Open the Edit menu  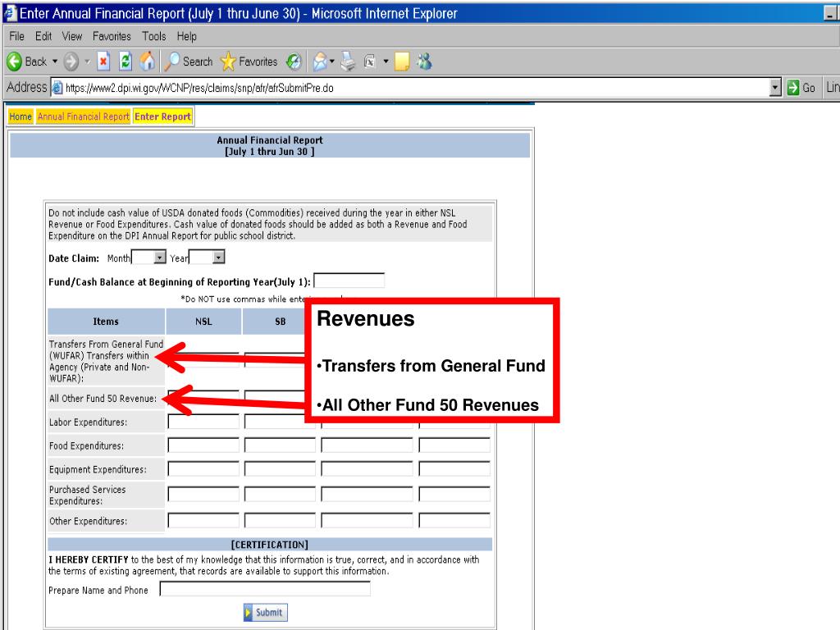pyautogui.click(x=43, y=36)
